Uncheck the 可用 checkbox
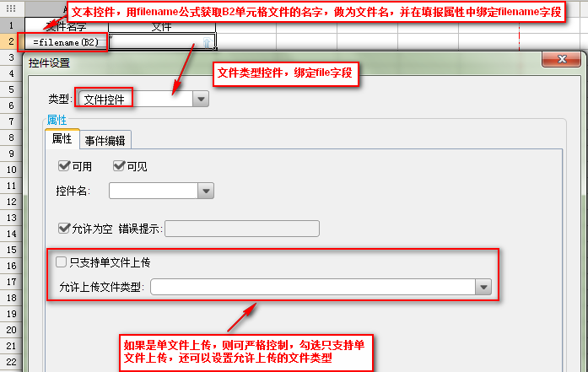This screenshot has height=372, width=588. pos(64,165)
